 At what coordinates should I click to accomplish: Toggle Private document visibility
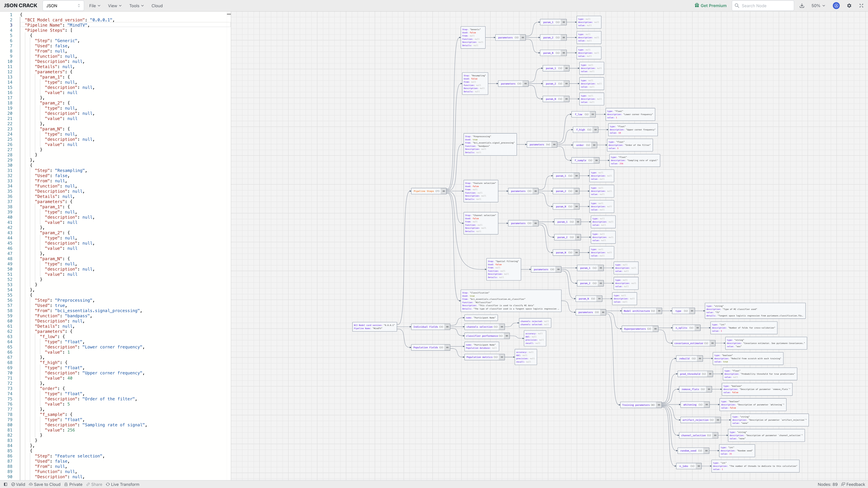point(73,484)
